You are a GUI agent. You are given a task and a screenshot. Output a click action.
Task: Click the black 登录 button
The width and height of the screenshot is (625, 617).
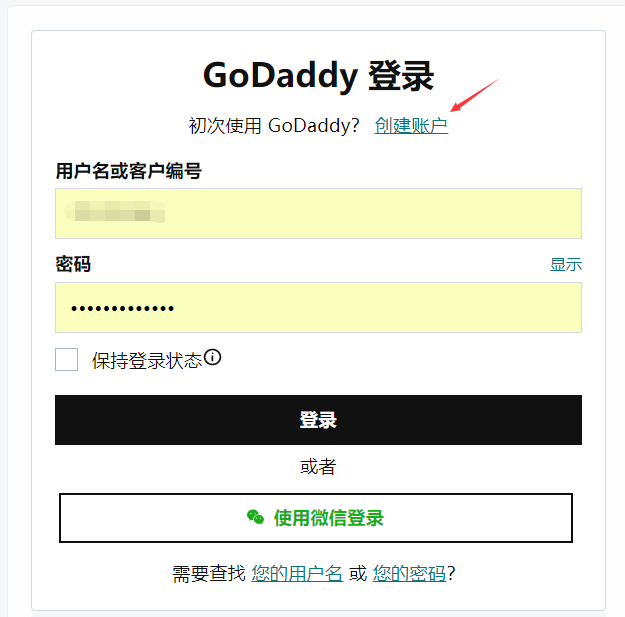318,420
